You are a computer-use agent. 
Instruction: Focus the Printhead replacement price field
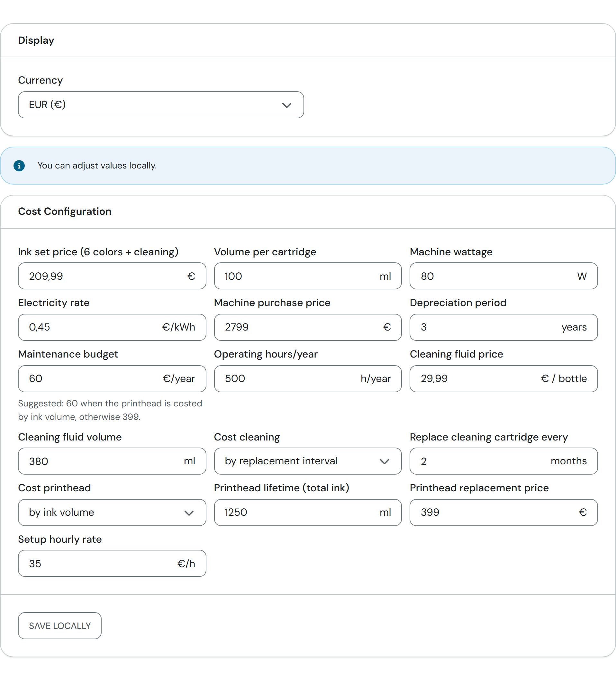tap(503, 513)
